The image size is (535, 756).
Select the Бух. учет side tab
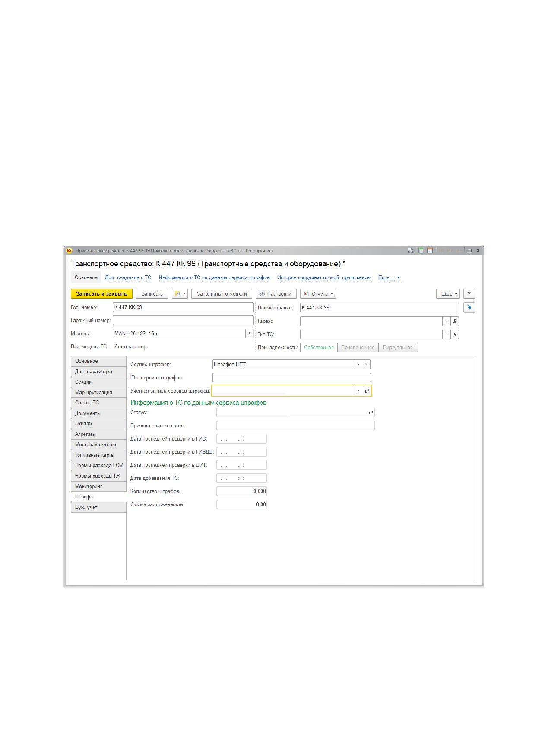click(x=98, y=507)
